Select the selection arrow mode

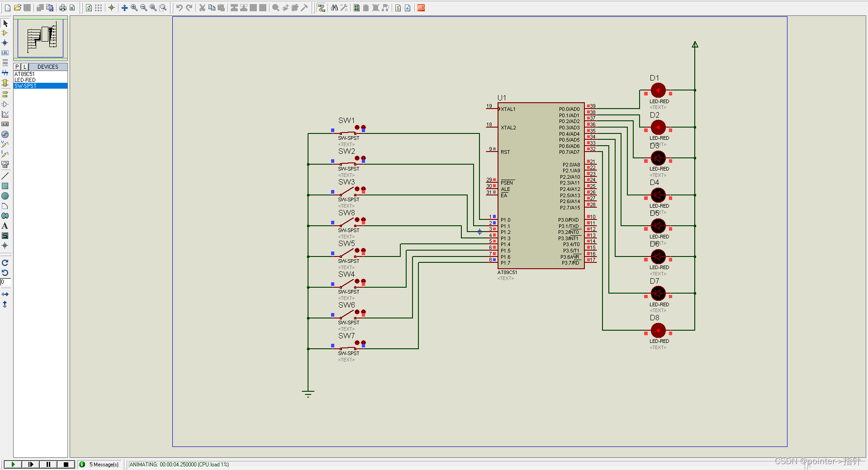(5, 23)
